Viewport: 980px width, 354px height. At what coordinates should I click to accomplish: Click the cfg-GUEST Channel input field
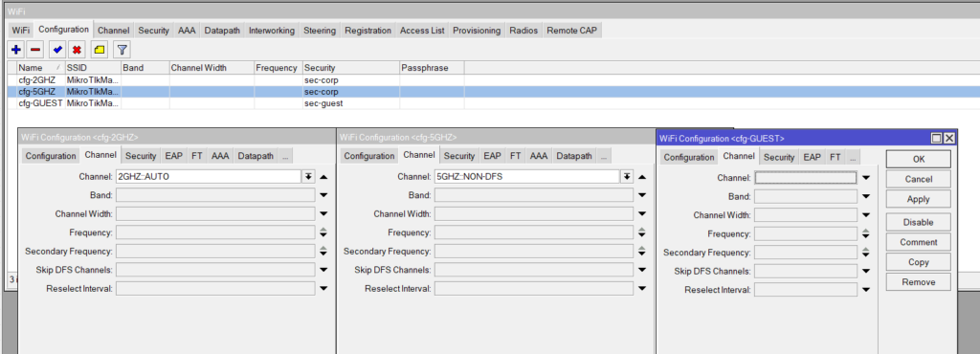[806, 178]
